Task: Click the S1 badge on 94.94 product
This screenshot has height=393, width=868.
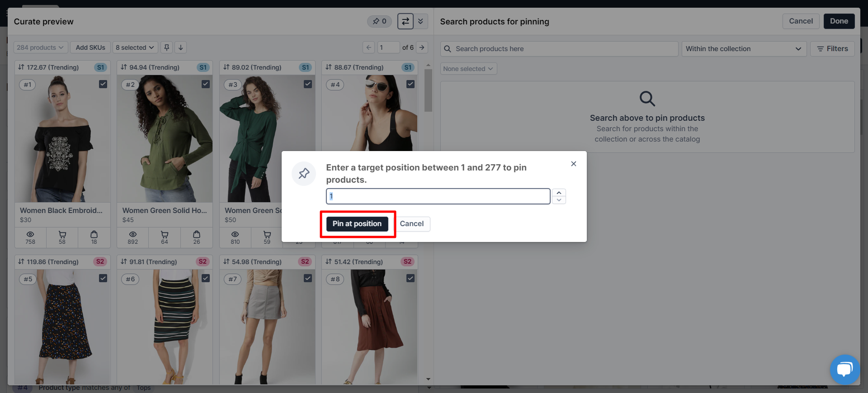Action: (x=203, y=67)
